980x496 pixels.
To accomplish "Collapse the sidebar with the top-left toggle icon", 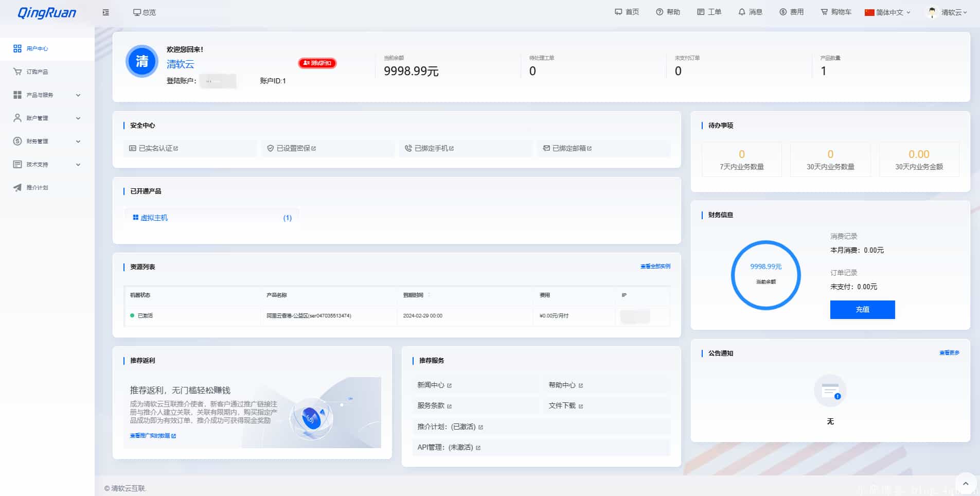I will pyautogui.click(x=105, y=12).
